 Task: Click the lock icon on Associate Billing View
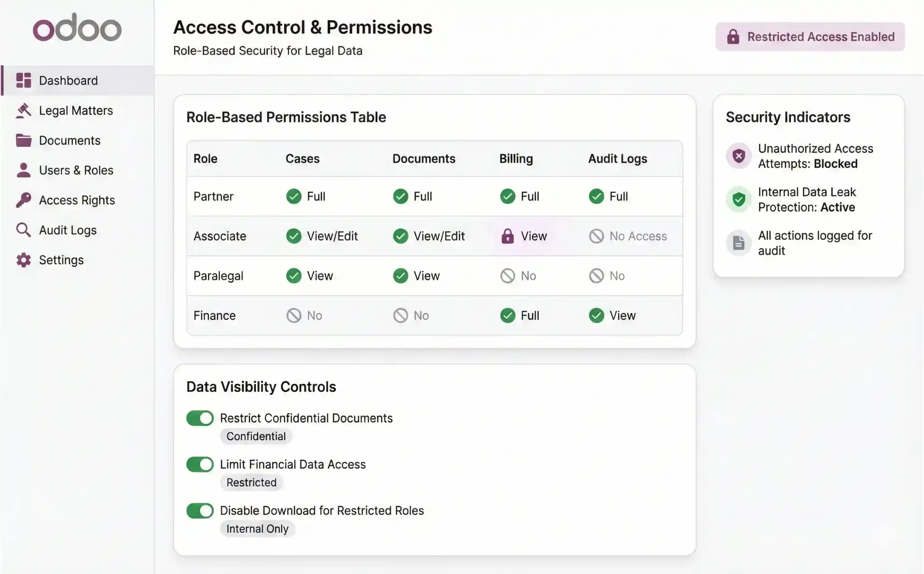(x=508, y=236)
